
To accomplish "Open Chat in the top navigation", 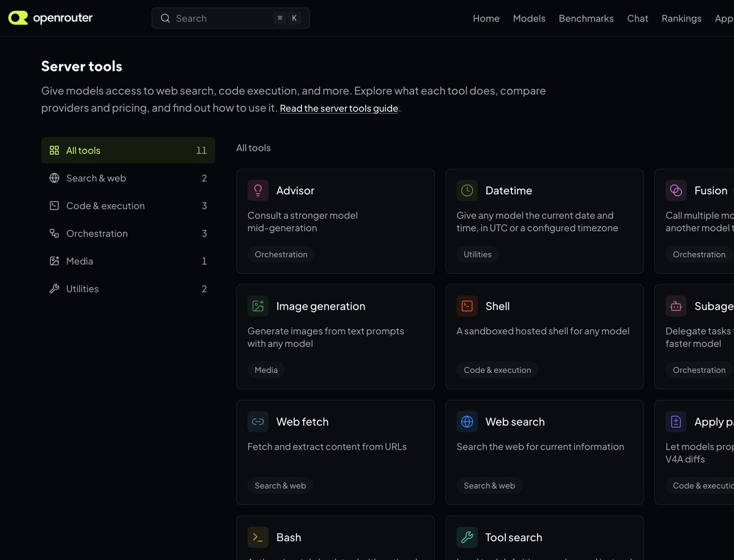I will (637, 18).
